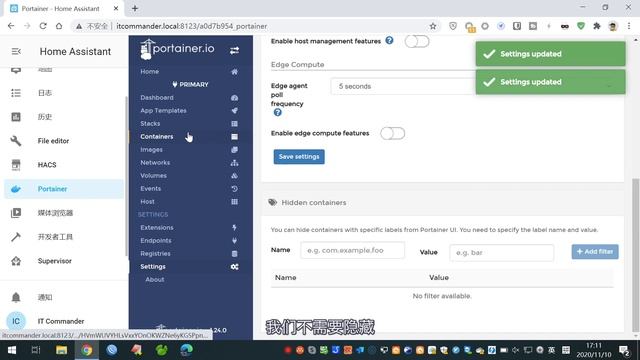Click the Registries database icon

pos(234,254)
